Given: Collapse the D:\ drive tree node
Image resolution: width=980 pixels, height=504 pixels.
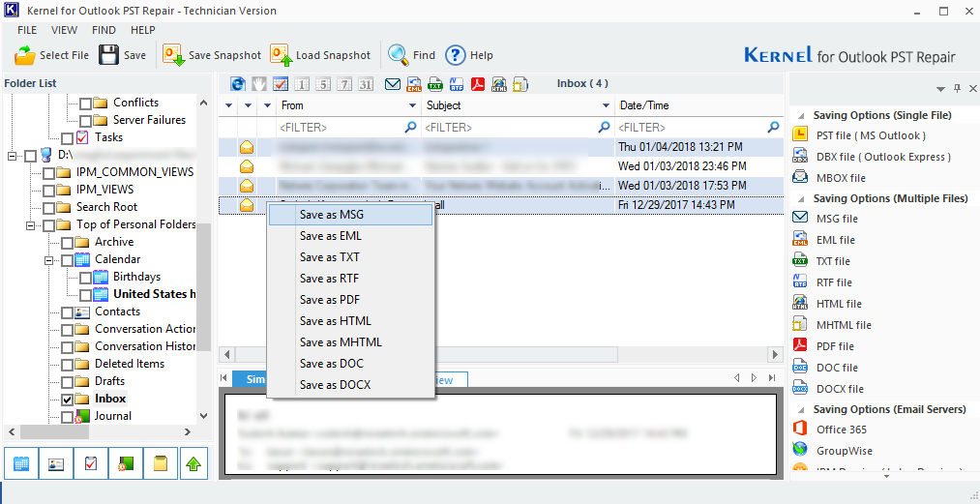Looking at the screenshot, I should tap(12, 155).
